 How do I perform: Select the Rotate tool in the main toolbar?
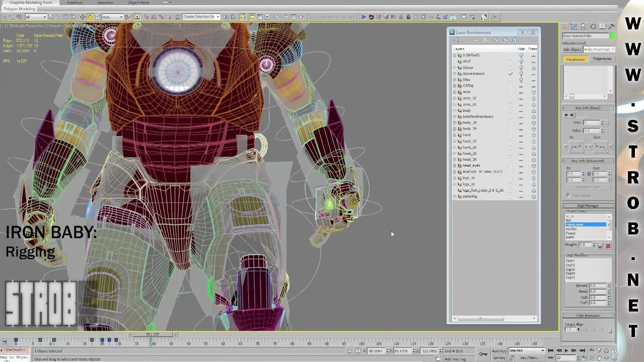[x=90, y=17]
